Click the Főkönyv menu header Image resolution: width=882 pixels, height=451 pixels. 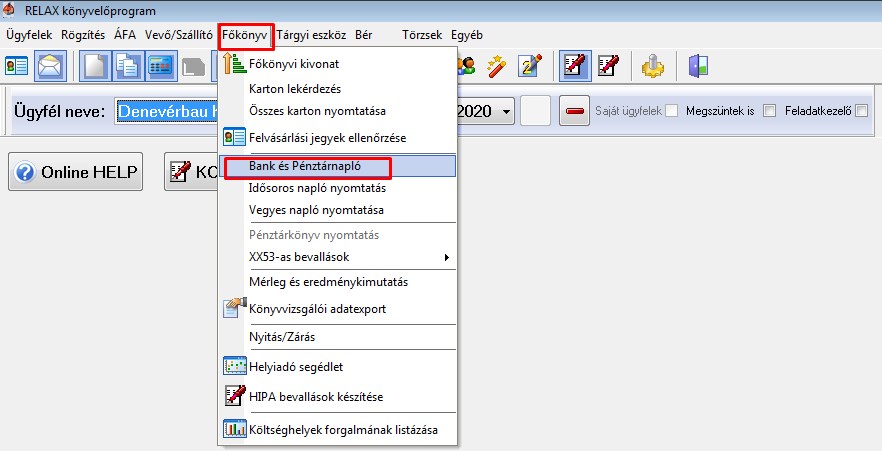[245, 35]
